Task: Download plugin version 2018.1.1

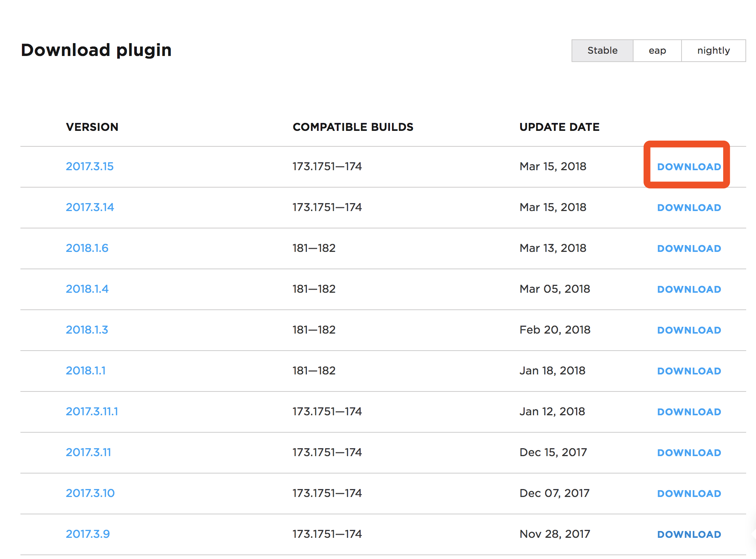Action: point(689,371)
